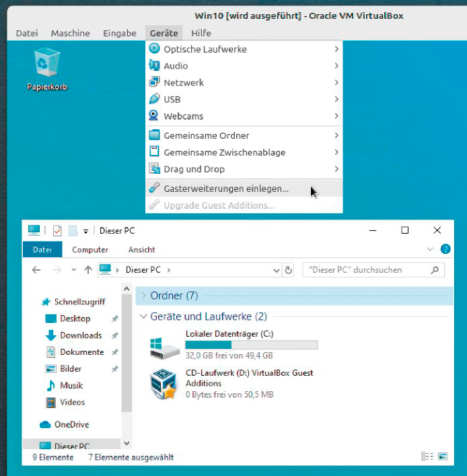This screenshot has height=476, width=467.
Task: Open Downloads in navigation pane
Action: tap(81, 335)
